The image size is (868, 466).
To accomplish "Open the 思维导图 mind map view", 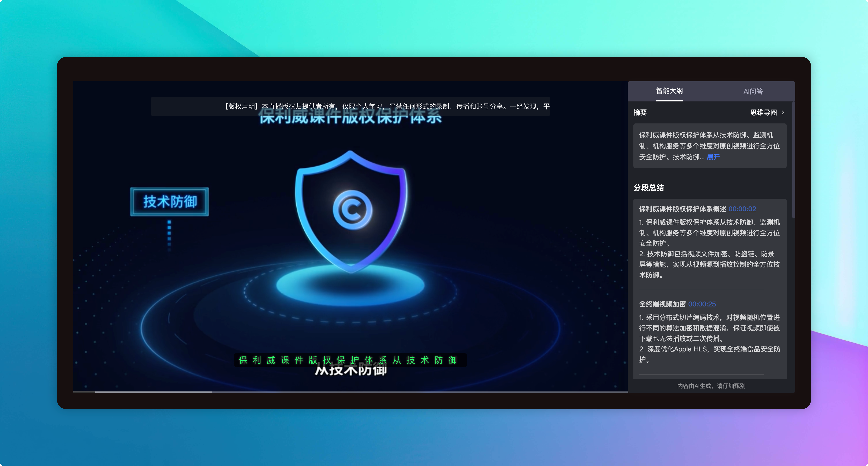I will [x=764, y=112].
